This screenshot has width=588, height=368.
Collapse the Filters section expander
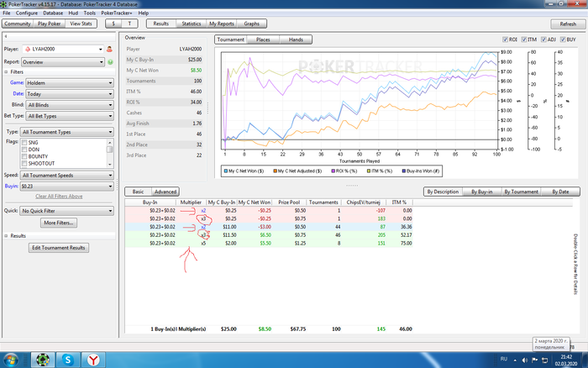tap(6, 71)
